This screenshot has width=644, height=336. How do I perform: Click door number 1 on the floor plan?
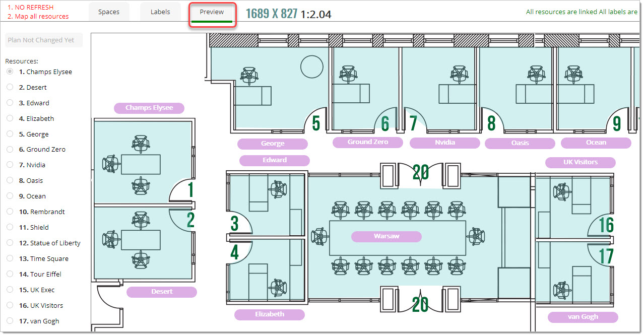[x=190, y=190]
